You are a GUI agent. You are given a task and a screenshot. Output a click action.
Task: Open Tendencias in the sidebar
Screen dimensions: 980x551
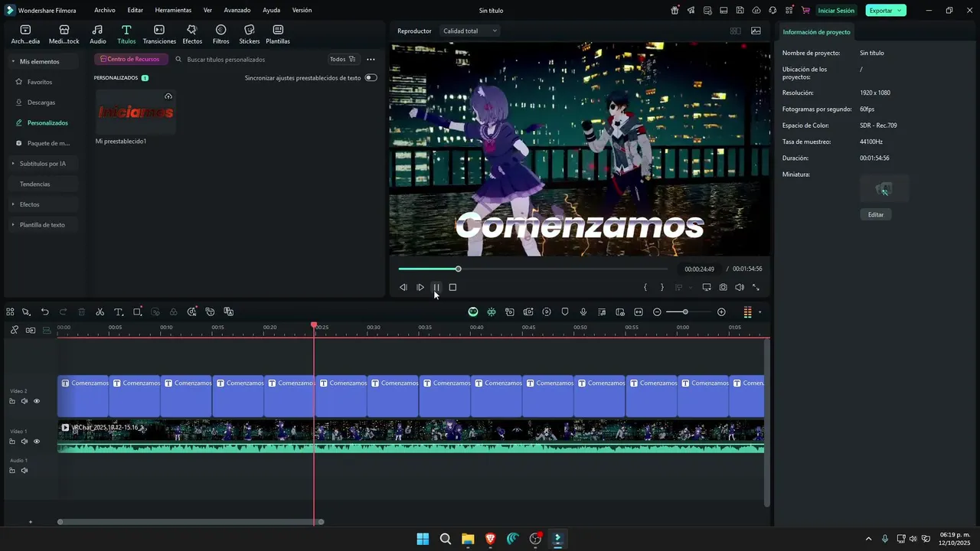point(35,184)
